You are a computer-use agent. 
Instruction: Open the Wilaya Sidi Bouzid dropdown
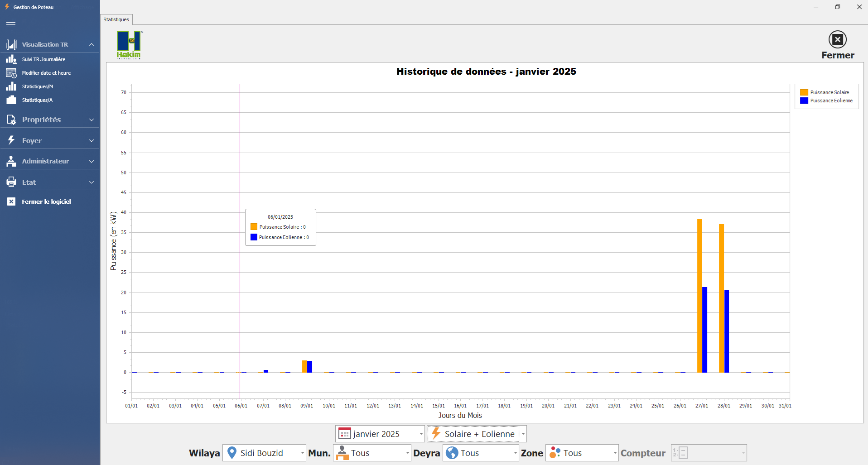pos(302,453)
